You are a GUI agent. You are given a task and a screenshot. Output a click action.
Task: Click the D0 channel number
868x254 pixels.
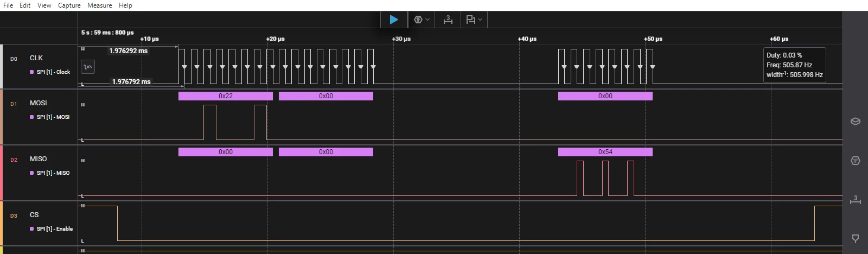pos(14,59)
